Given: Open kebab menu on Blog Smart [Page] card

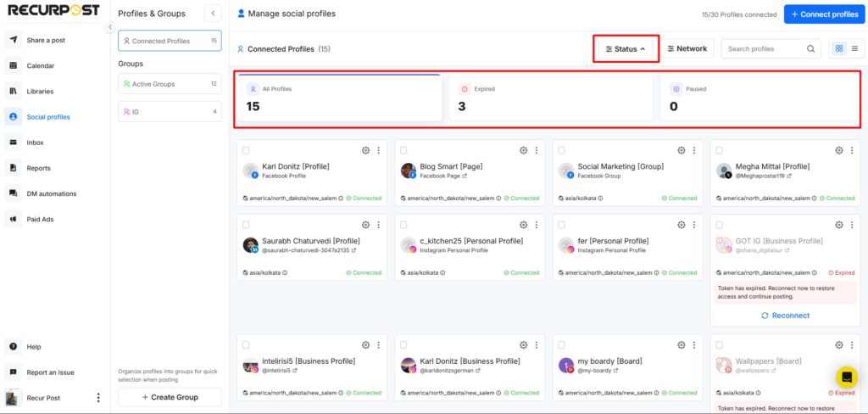Looking at the screenshot, I should click(537, 150).
